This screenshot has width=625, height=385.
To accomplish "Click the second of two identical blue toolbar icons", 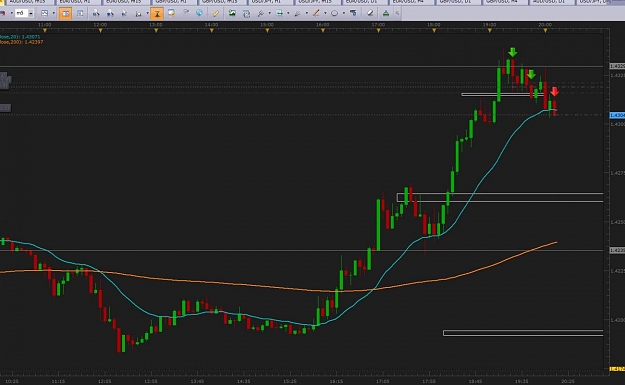I will [x=110, y=14].
